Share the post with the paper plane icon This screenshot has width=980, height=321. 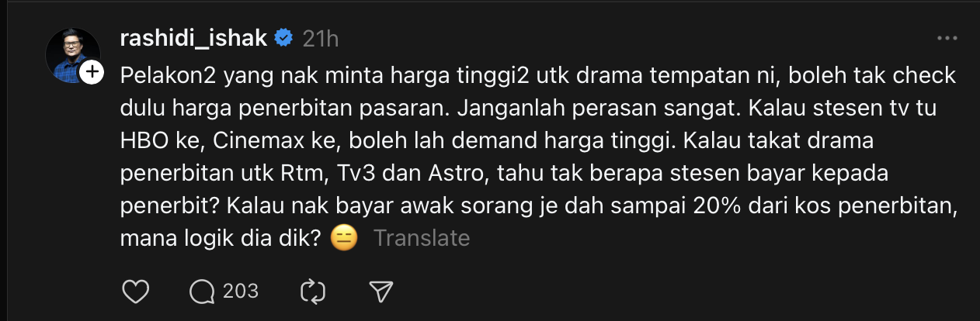(380, 292)
